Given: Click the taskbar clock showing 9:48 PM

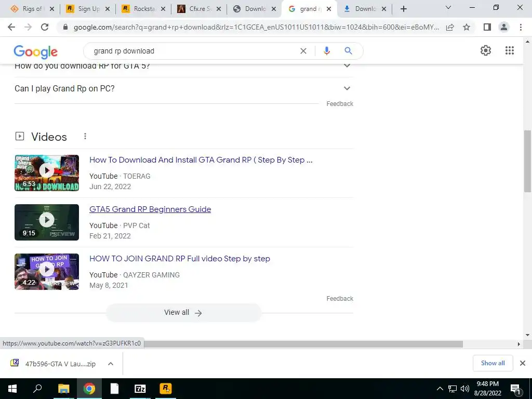Looking at the screenshot, I should [x=487, y=389].
